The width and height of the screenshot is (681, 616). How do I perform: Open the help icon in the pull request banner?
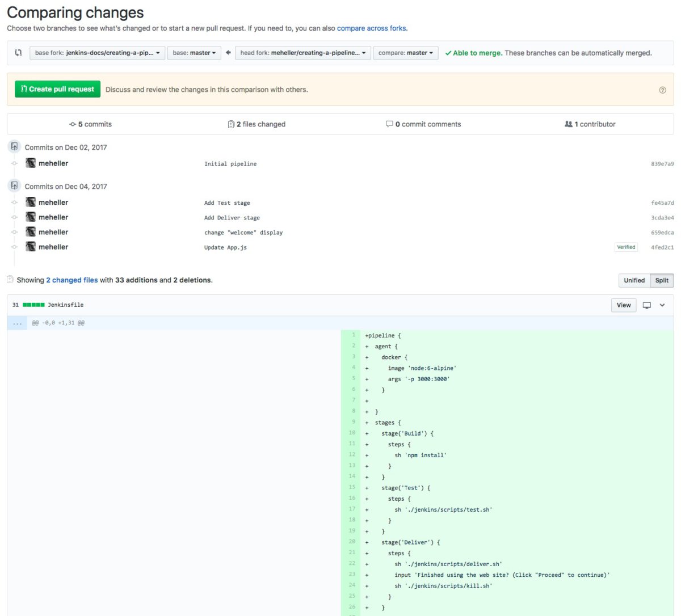point(663,90)
